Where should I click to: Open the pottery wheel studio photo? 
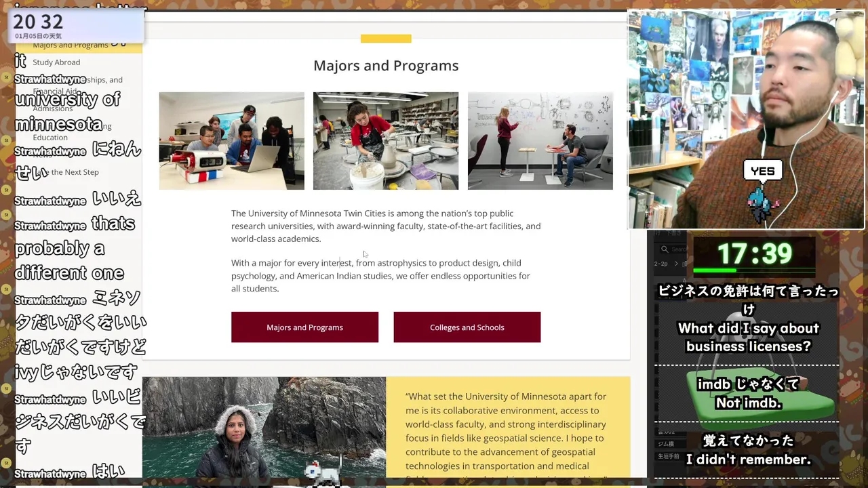386,141
